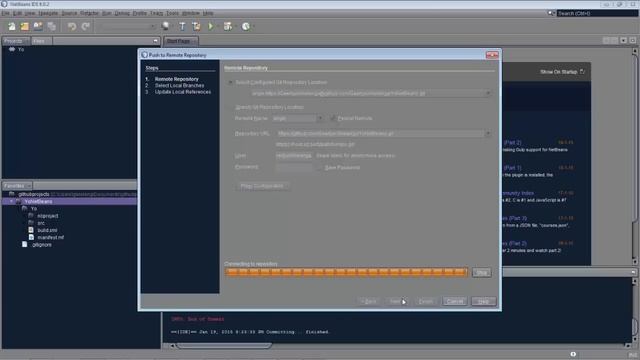Click the build.xml file icon
The image size is (640, 360).
click(x=31, y=230)
